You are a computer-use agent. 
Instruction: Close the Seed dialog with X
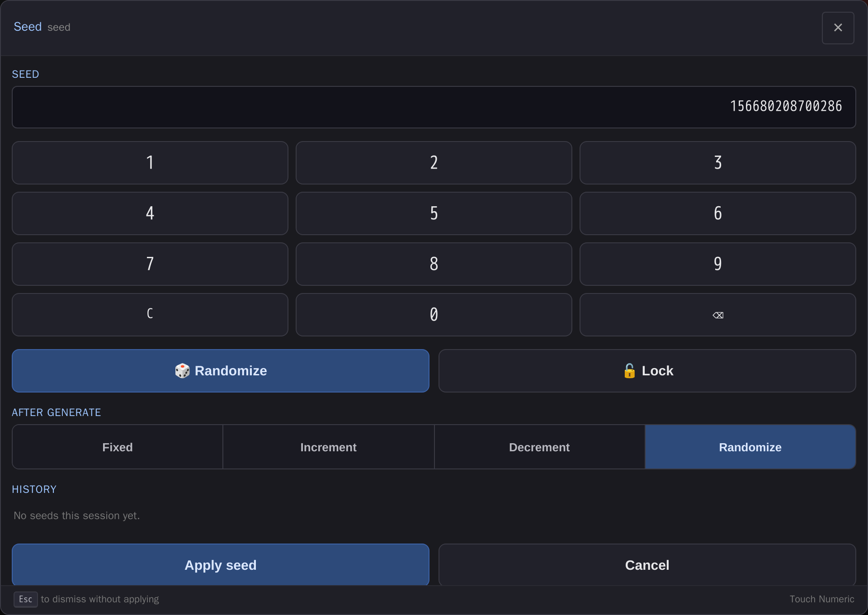click(x=838, y=28)
